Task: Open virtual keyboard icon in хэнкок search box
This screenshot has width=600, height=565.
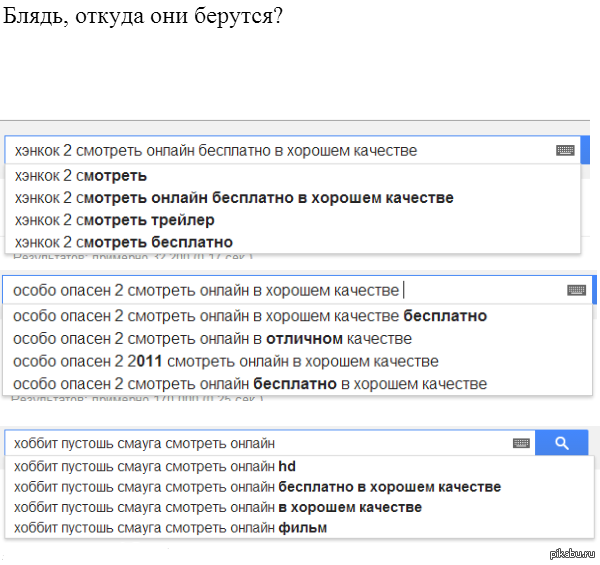Action: click(565, 150)
